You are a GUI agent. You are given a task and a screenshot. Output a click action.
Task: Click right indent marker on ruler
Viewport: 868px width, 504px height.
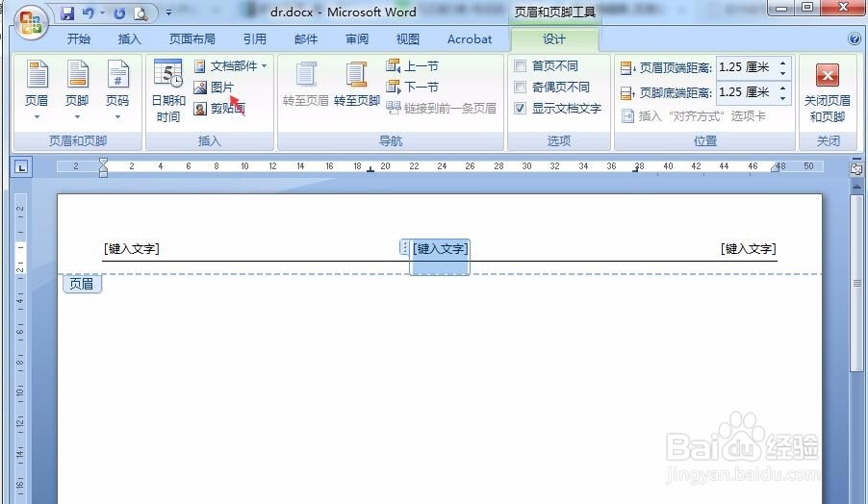tap(776, 168)
